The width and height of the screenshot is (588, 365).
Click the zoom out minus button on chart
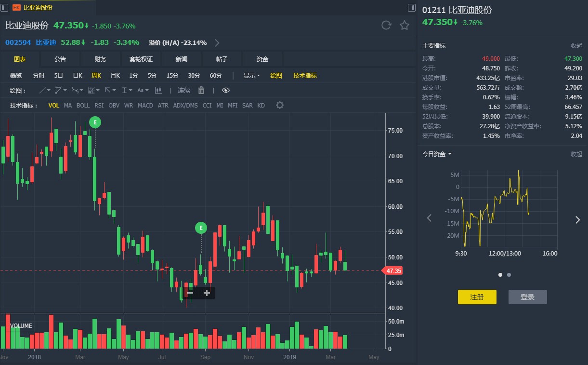(x=190, y=293)
